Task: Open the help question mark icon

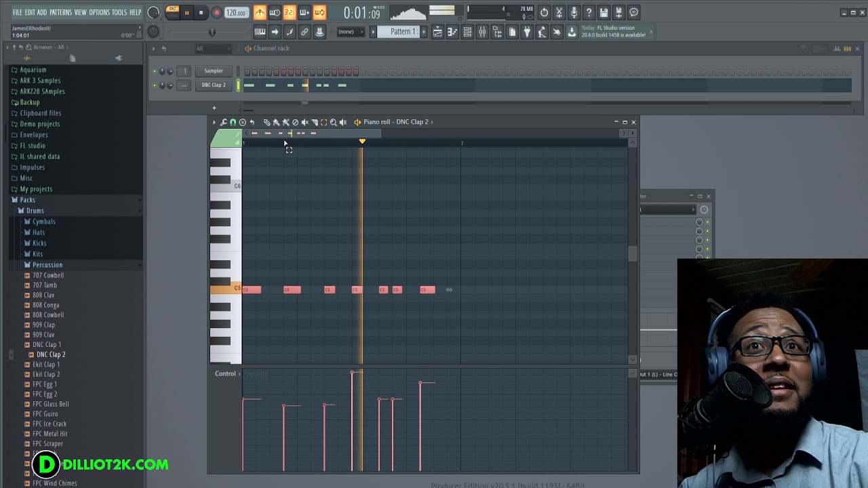Action: tap(589, 12)
